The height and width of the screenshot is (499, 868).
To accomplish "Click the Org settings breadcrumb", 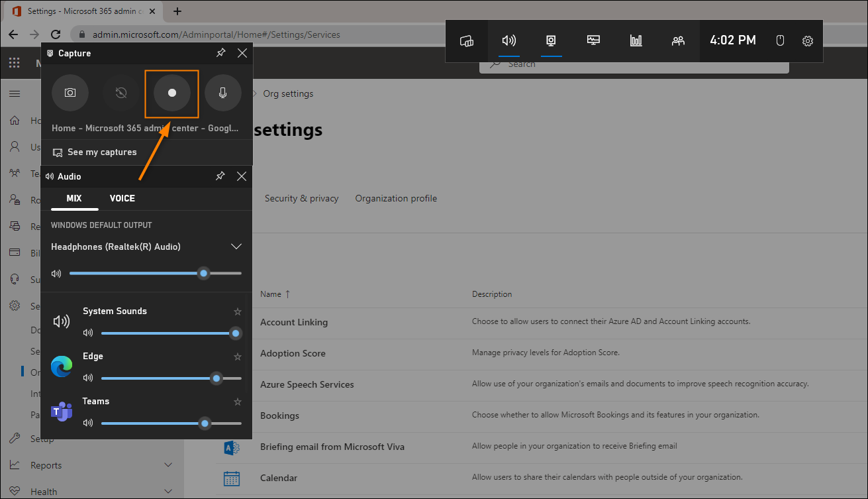I will pyautogui.click(x=288, y=93).
